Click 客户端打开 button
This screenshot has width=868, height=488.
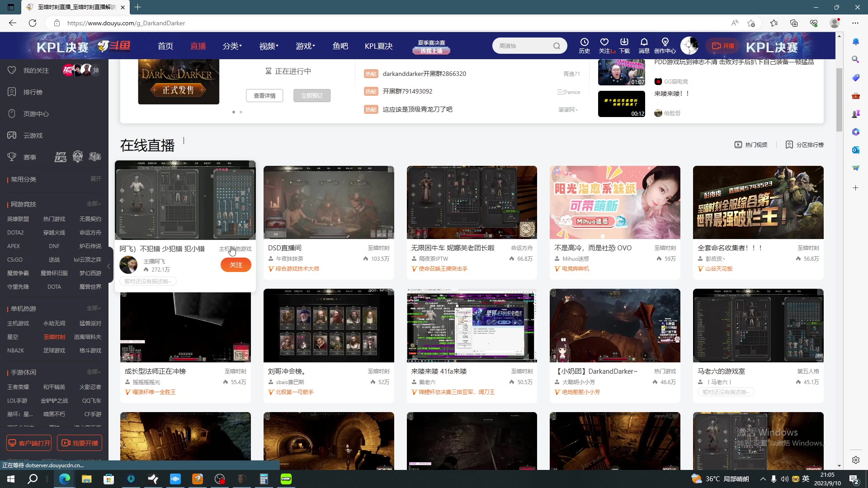coord(29,443)
